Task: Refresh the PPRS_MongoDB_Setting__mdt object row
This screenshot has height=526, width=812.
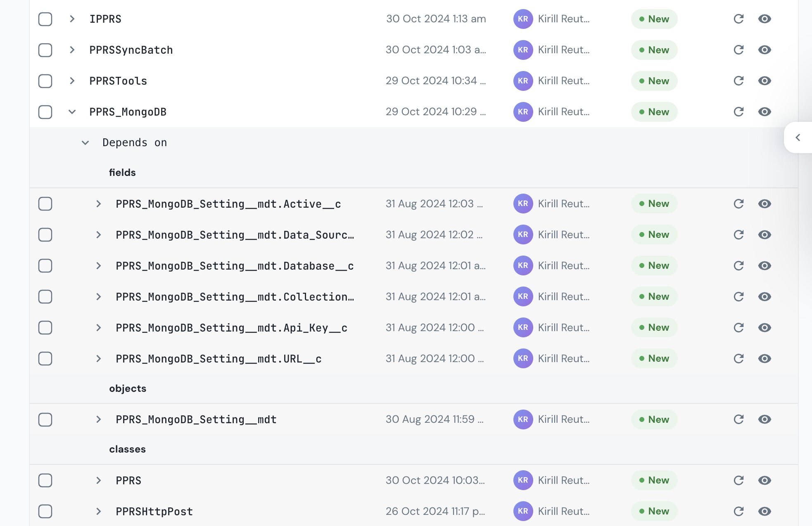Action: pos(738,419)
